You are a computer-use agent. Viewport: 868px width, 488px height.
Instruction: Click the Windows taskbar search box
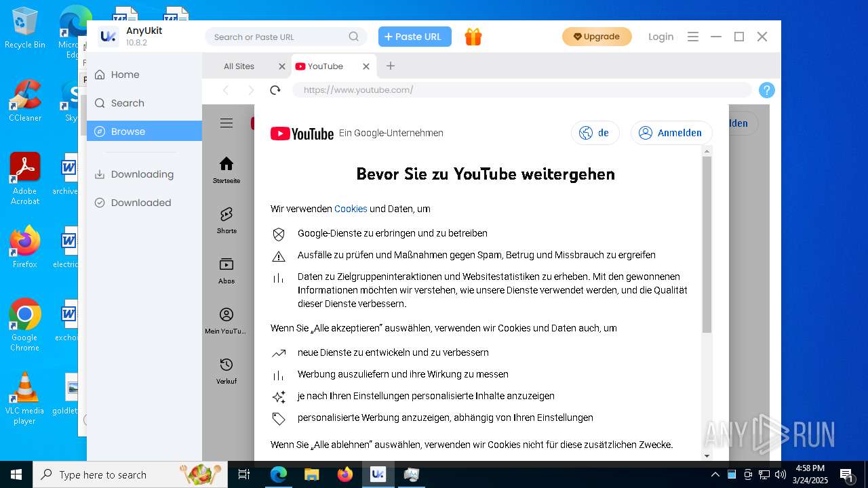(x=130, y=474)
